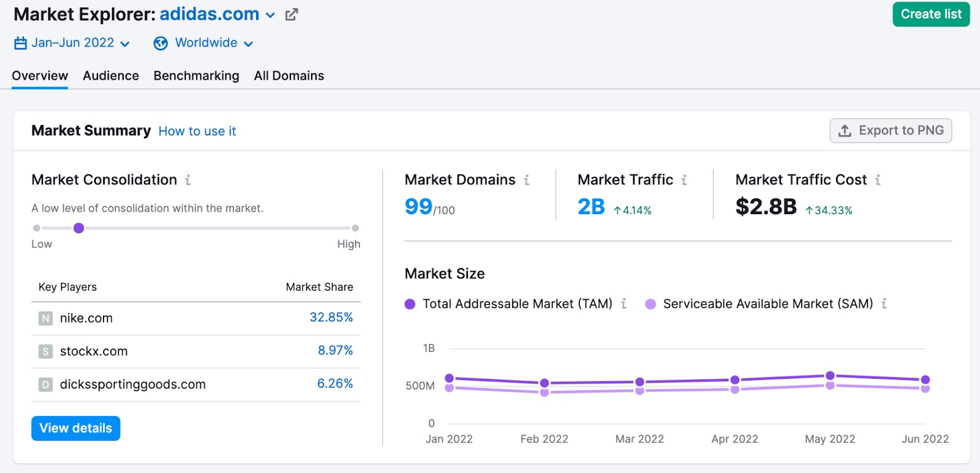This screenshot has width=980, height=473.
Task: Click the Apr 2022 SAM data point
Action: [x=735, y=389]
